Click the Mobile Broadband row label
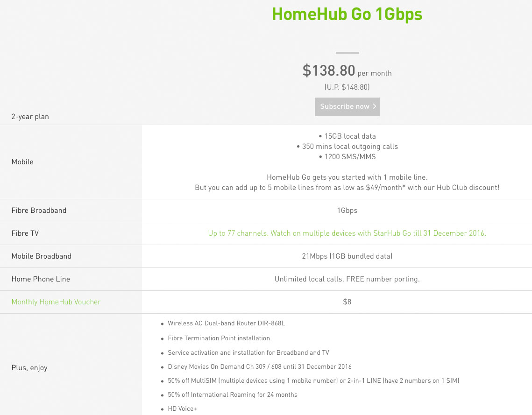Screen dimensions: 532x415 click(x=42, y=256)
